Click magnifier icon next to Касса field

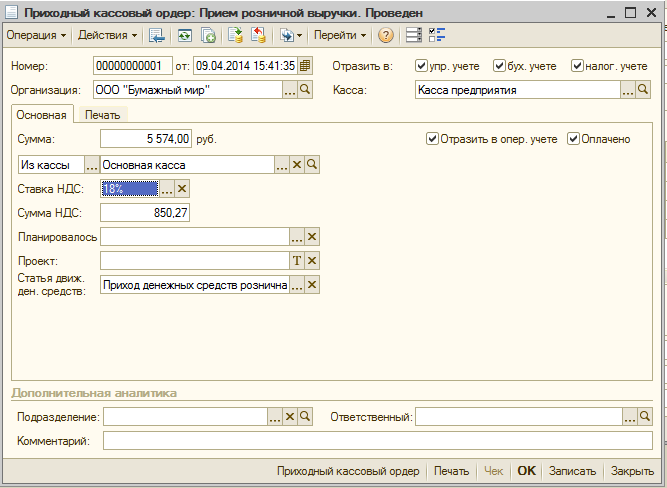pyautogui.click(x=643, y=90)
